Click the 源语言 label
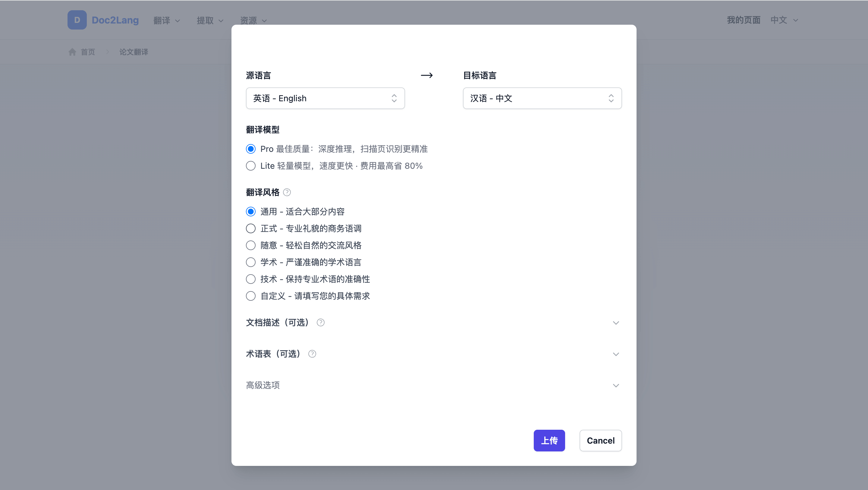The image size is (868, 490). tap(259, 75)
